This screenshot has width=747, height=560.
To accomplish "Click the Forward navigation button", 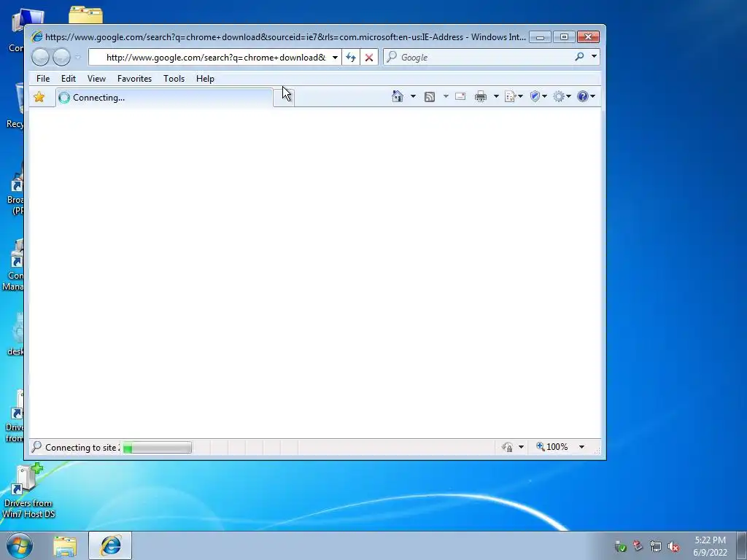I will (61, 57).
